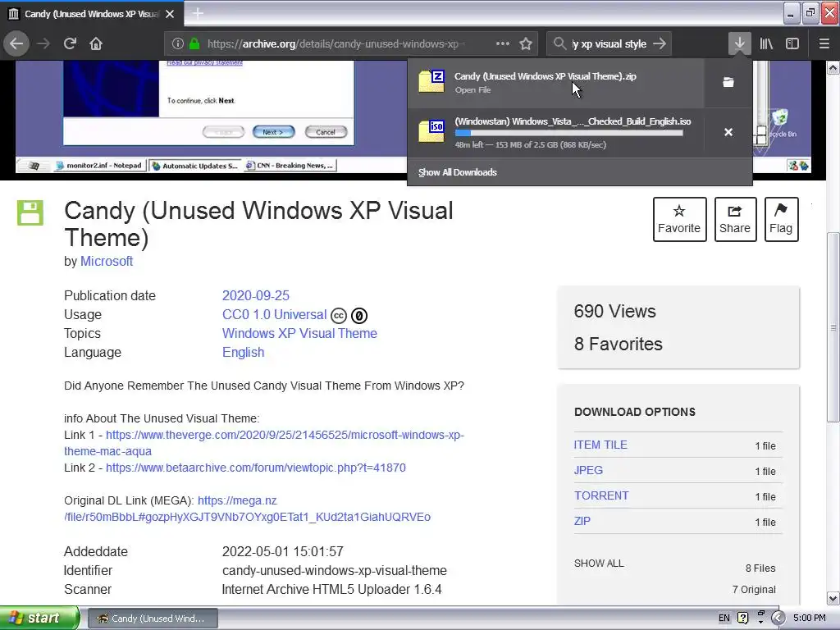
Task: Click the Windows Vista iso download entry
Action: point(555,132)
